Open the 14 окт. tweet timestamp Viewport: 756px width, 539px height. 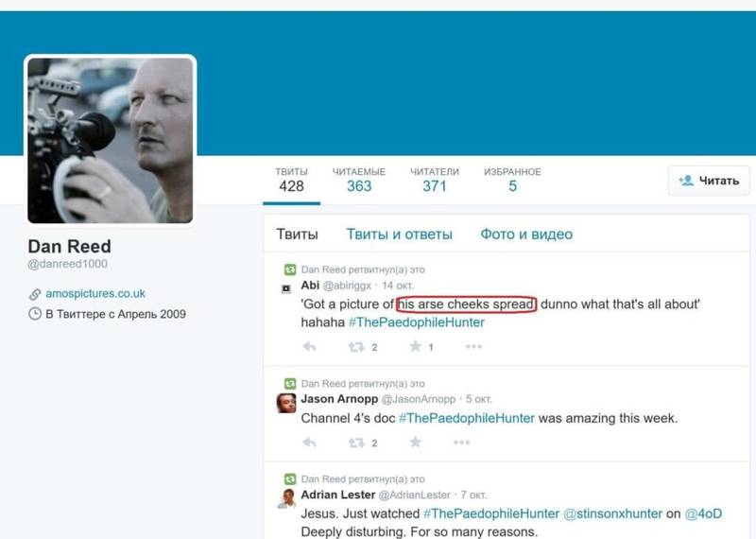pyautogui.click(x=398, y=286)
